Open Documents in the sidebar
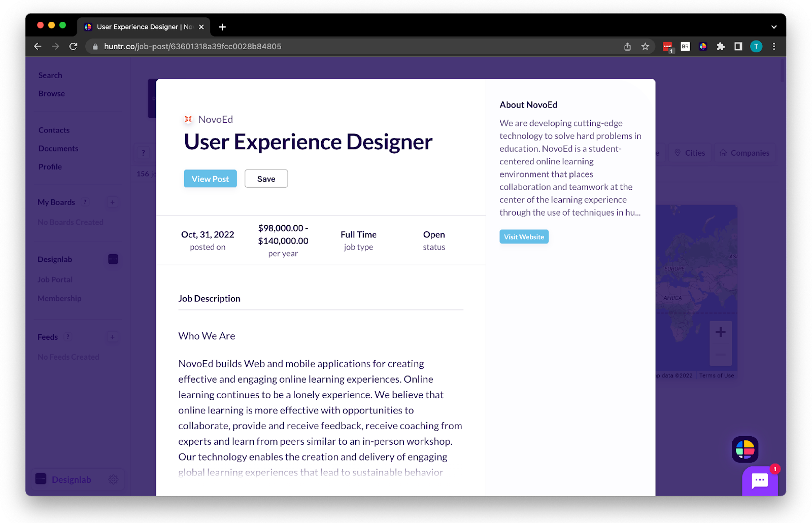812x523 pixels. pos(58,148)
